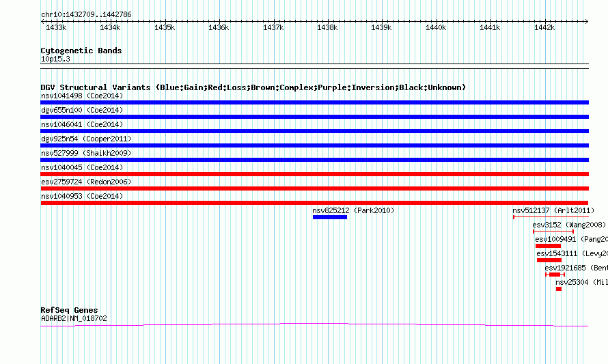
Task: Open the ADARB2|NM_018702 gene label
Action: click(74, 318)
